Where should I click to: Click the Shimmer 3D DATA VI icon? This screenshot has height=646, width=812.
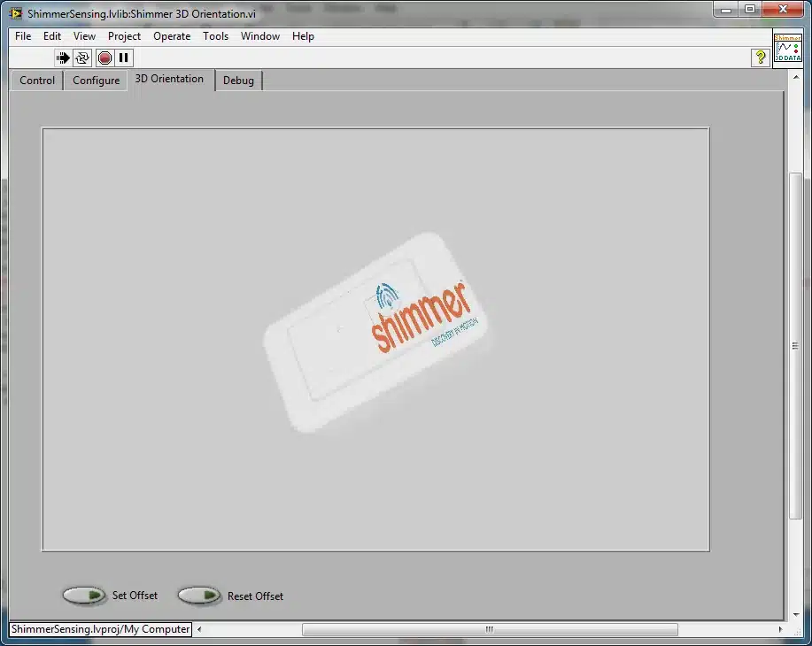788,48
